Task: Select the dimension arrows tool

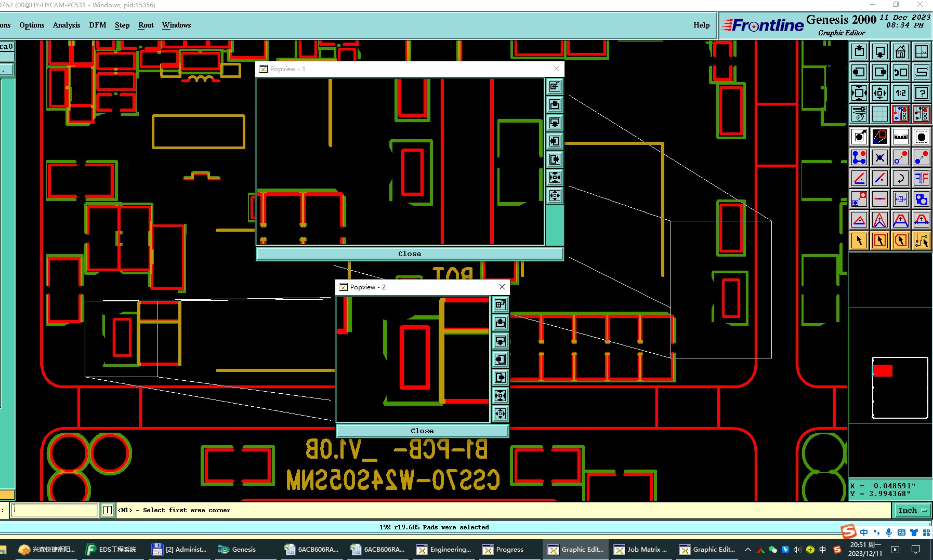Action: coord(901,199)
